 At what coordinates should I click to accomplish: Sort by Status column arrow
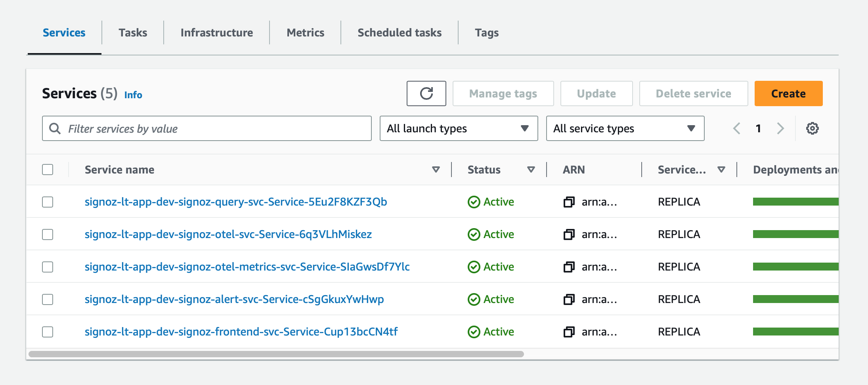pos(531,170)
